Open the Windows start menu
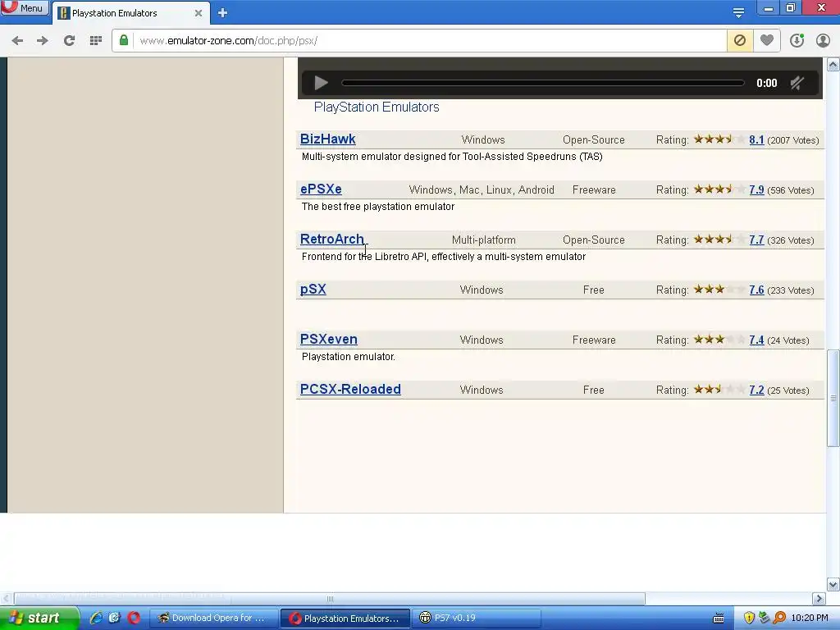Screen dimensions: 840x630 pos(39,618)
